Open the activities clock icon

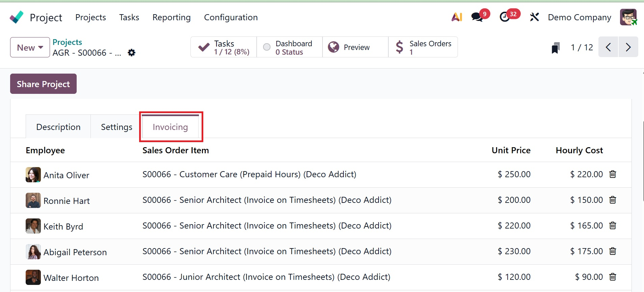[x=505, y=17]
